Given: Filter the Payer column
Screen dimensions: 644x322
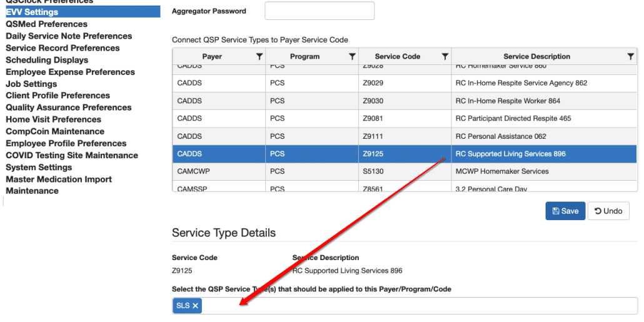Looking at the screenshot, I should click(x=259, y=57).
